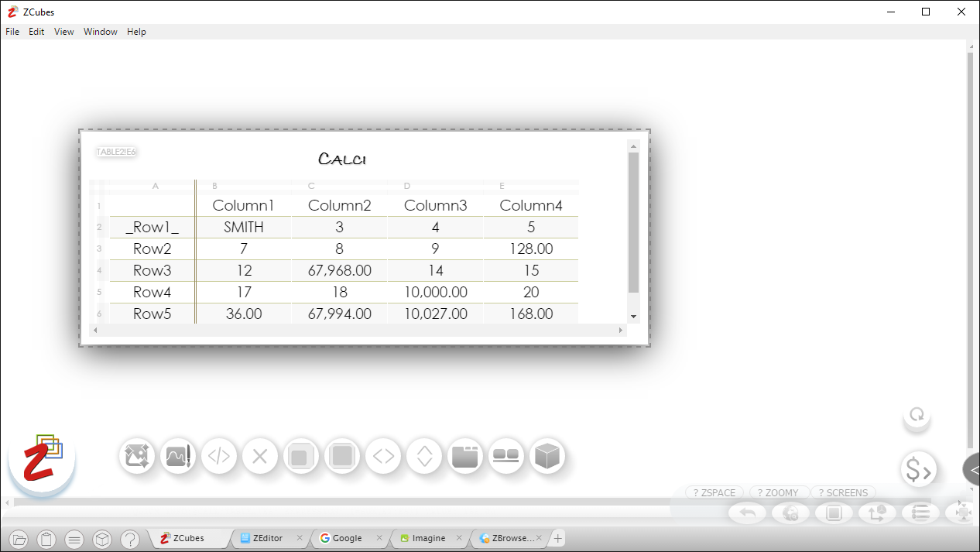
Task: Open the View menu
Action: coord(64,32)
